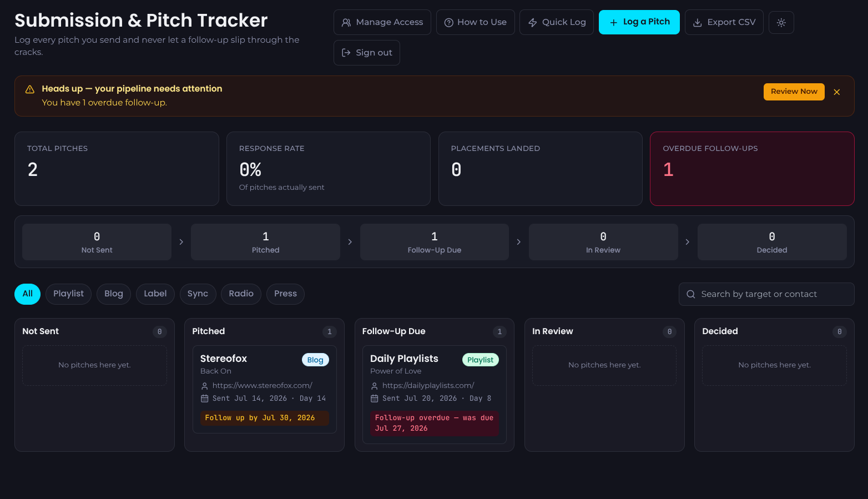Filter pitches by Press
Screen dimensions: 868x499
[x=285, y=294]
